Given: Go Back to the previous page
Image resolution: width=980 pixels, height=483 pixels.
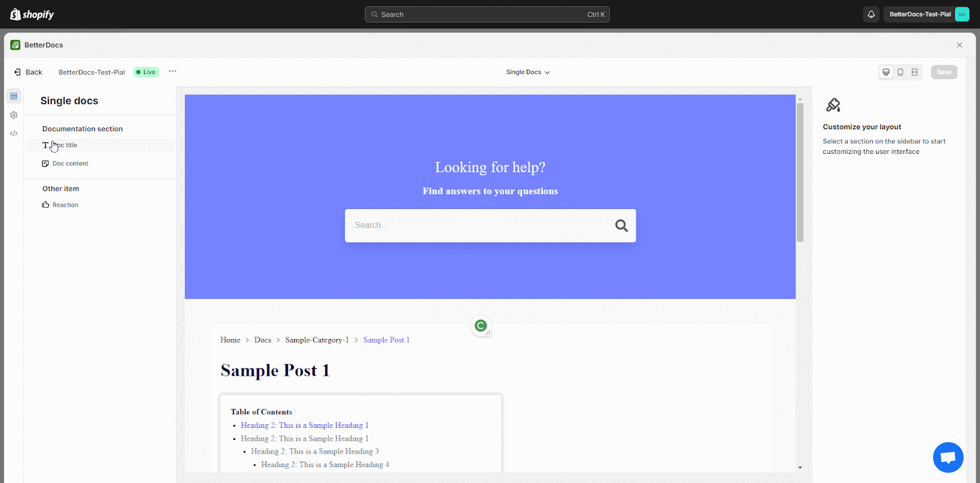Looking at the screenshot, I should pyautogui.click(x=28, y=72).
